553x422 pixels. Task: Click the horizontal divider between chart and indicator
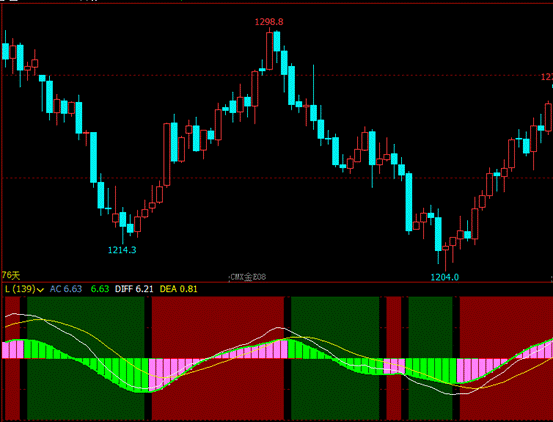pyautogui.click(x=276, y=282)
